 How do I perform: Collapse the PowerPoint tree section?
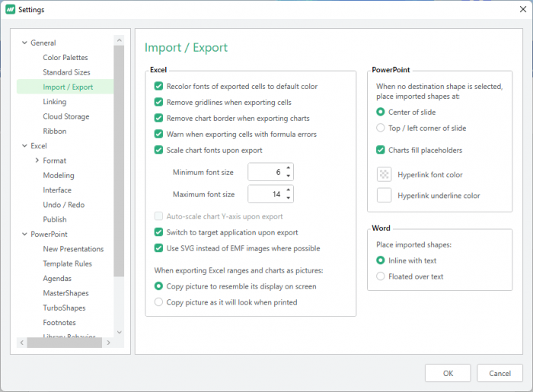pyautogui.click(x=24, y=234)
